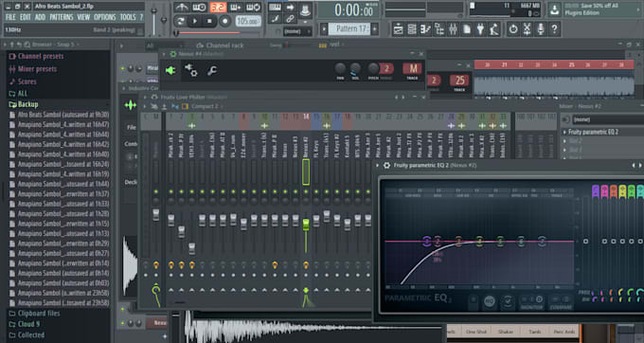Open the browser/tree icon in toolbar
Image resolution: width=644 pixels, height=343 pixels.
point(439,28)
